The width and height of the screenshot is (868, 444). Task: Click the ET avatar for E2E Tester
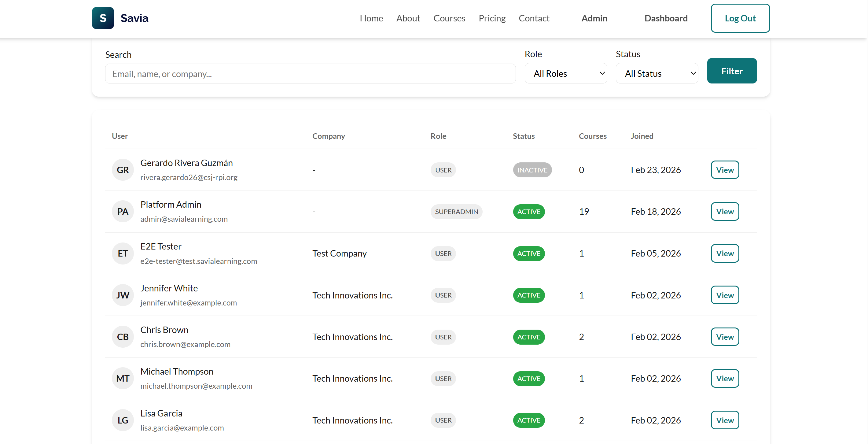(x=123, y=253)
